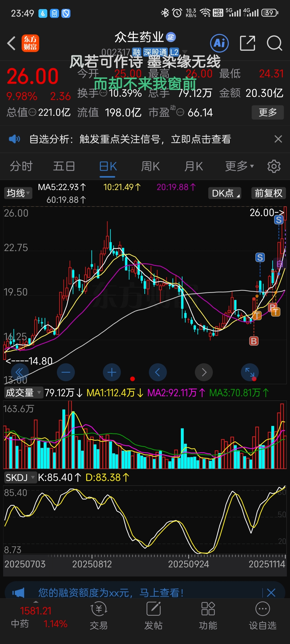
Task: Open the Ai assistant icon
Action: point(219,43)
